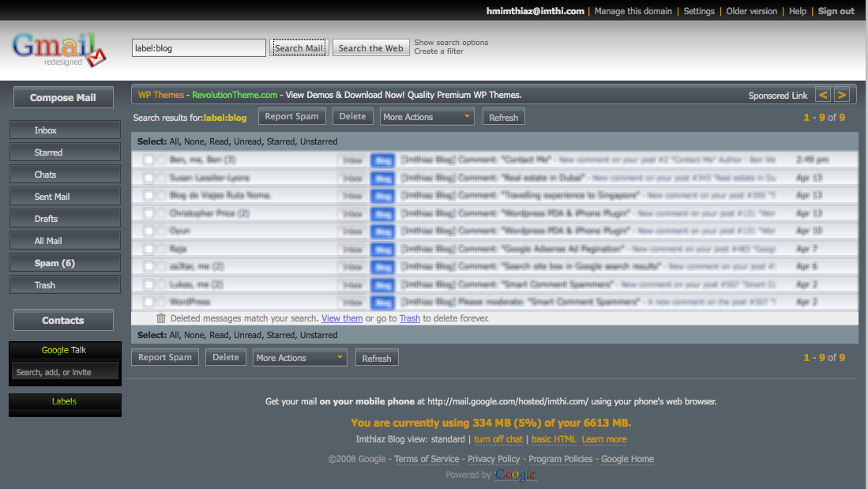868x489 pixels.
Task: Click lower Report Spam button
Action: (x=165, y=357)
